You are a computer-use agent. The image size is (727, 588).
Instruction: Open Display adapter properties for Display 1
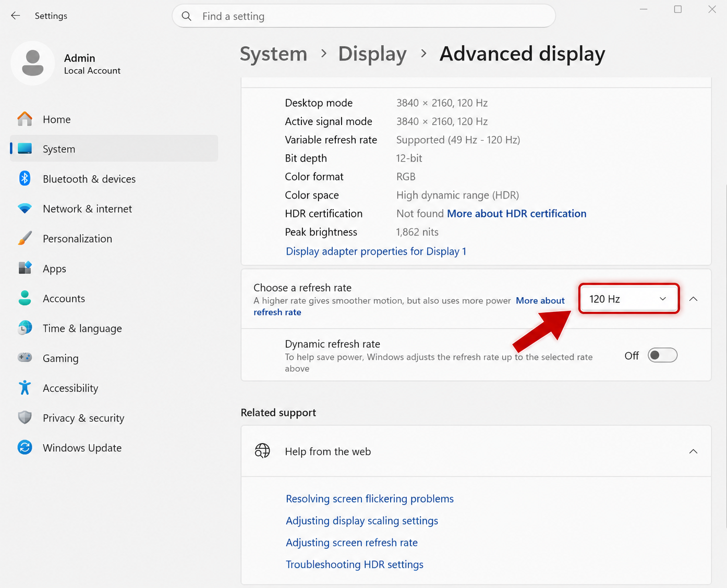click(x=376, y=251)
